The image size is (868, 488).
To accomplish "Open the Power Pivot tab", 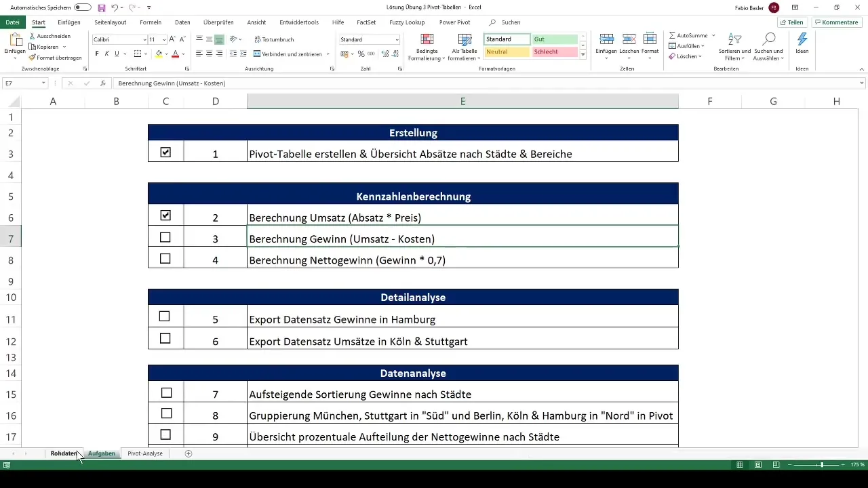I will [454, 22].
